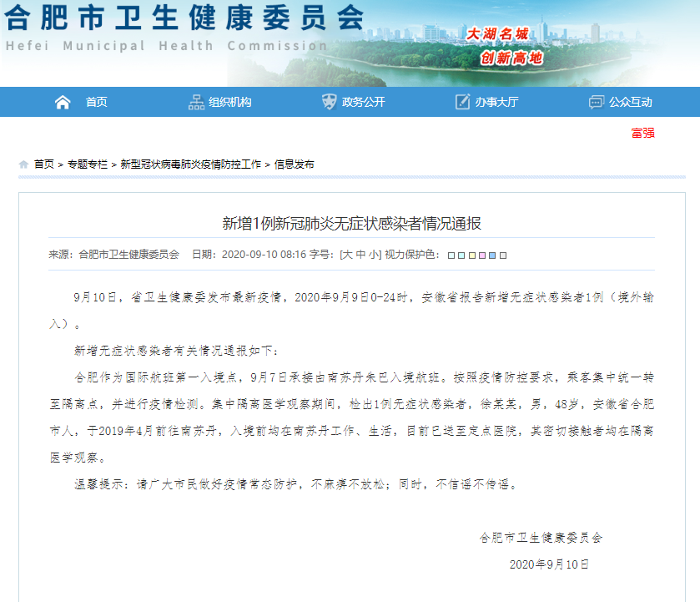Image resolution: width=700 pixels, height=602 pixels.
Task: Click the 创新高地 slogan in the banner
Action: coord(511,58)
